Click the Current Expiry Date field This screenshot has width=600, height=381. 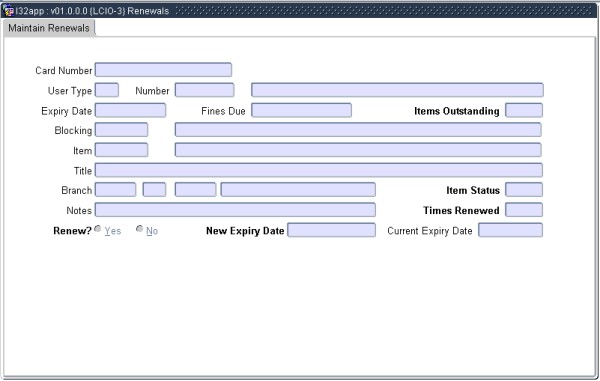[x=510, y=230]
